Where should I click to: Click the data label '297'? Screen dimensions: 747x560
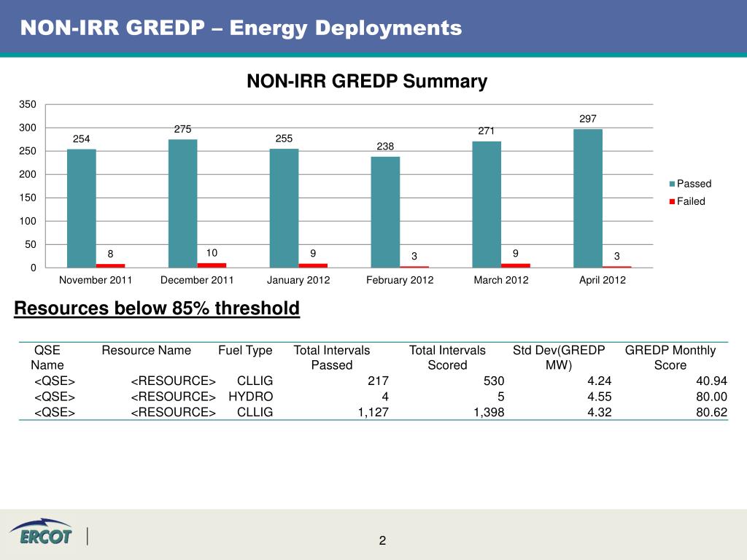[588, 119]
